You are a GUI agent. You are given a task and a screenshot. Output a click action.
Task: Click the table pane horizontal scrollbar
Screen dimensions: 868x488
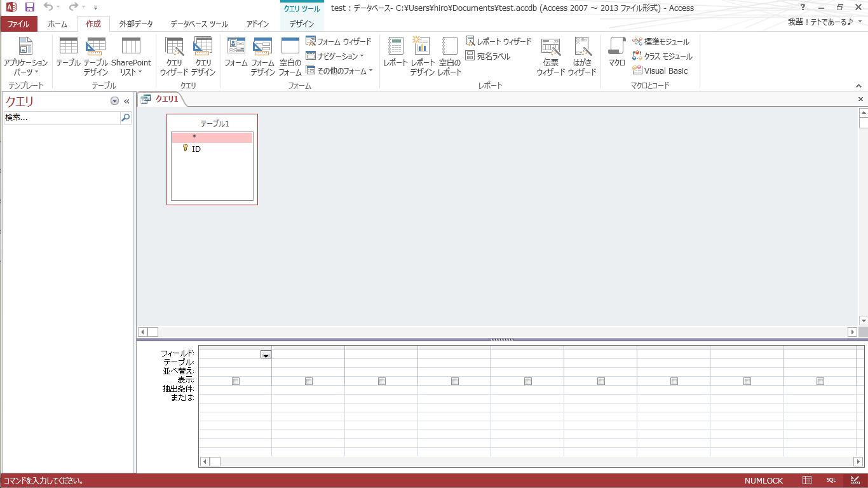tap(498, 332)
